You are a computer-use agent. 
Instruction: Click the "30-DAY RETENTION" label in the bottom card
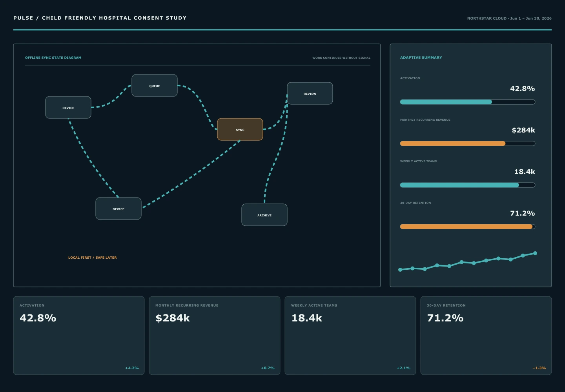coord(446,305)
